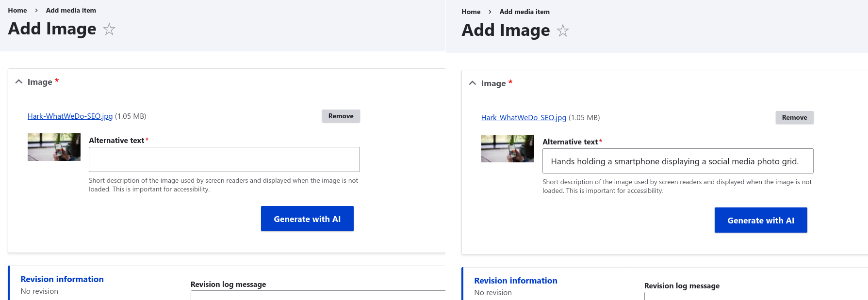The height and width of the screenshot is (300, 868).
Task: Remove the uploaded image in the right screenshot
Action: pyautogui.click(x=794, y=118)
